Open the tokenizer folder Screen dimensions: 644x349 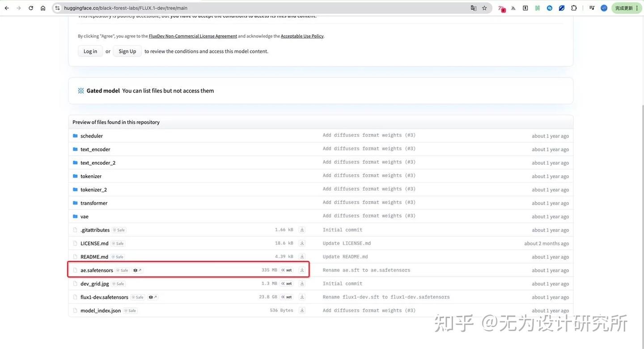[x=91, y=176]
